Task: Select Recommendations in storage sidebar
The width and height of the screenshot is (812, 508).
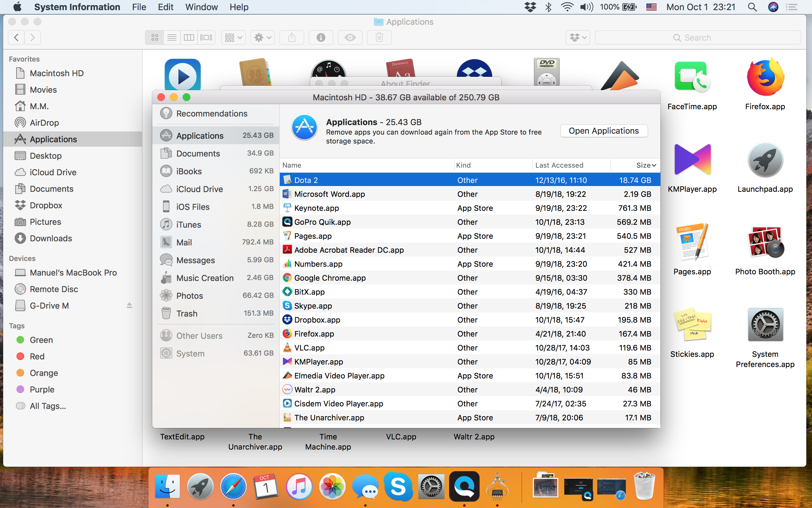Action: 216,113
